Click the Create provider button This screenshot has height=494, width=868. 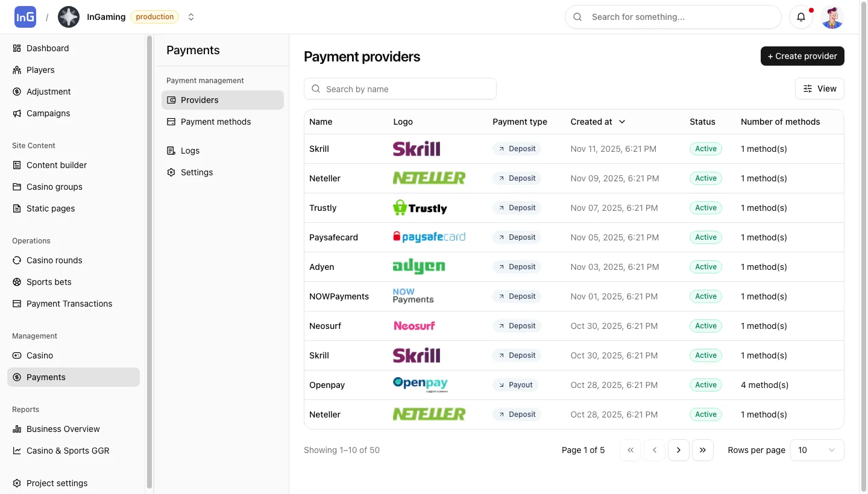tap(802, 56)
